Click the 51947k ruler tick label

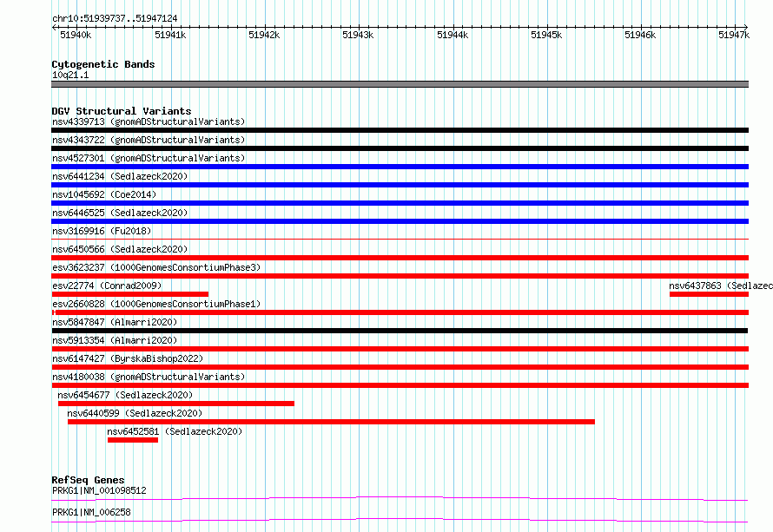tap(734, 35)
